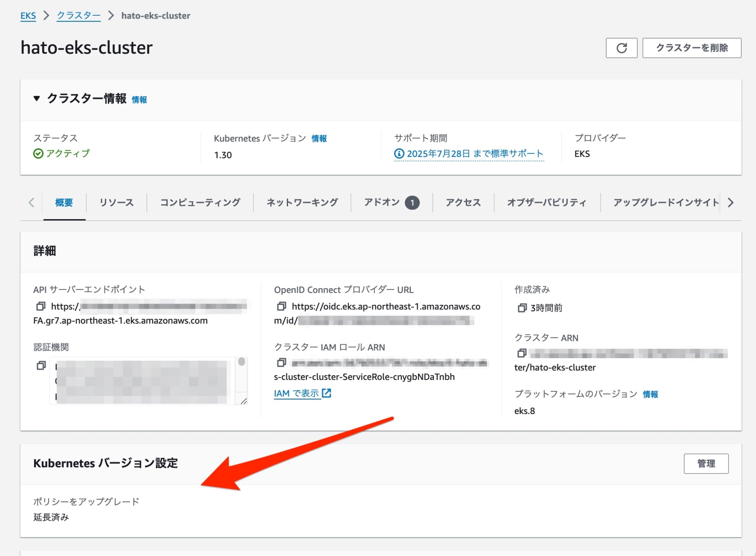Screen dimensions: 756x556
Task: Click the クラスターを削除 button
Action: click(x=692, y=48)
